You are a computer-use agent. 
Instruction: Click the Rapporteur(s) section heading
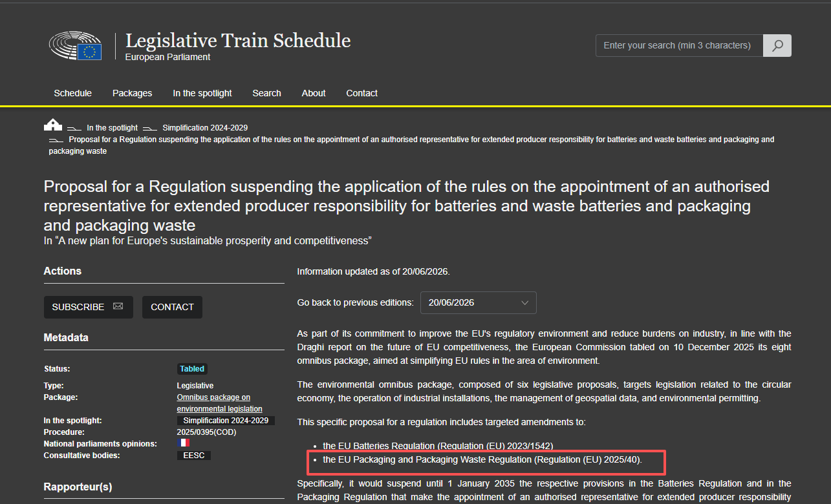click(78, 487)
